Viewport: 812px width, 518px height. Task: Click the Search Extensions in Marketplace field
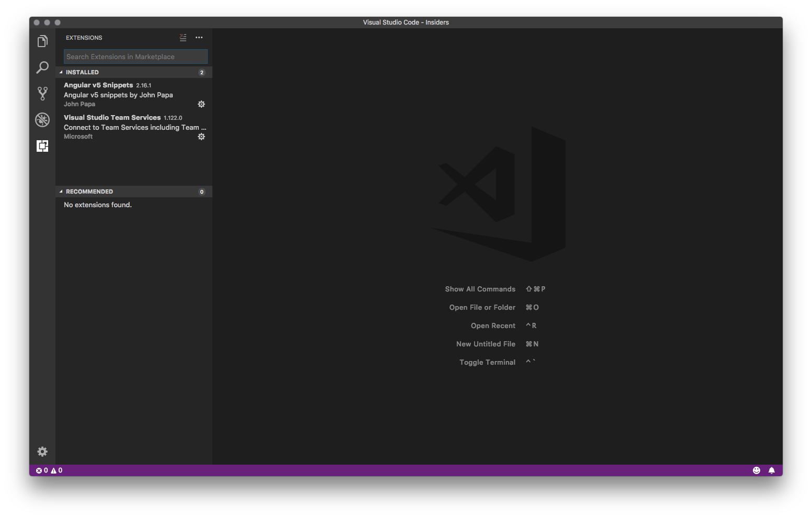[x=135, y=57]
